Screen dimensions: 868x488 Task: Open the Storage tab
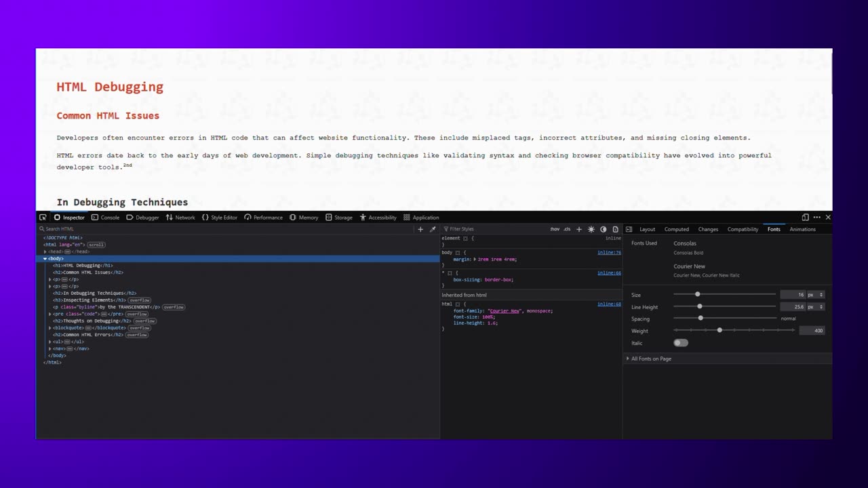[x=339, y=218]
